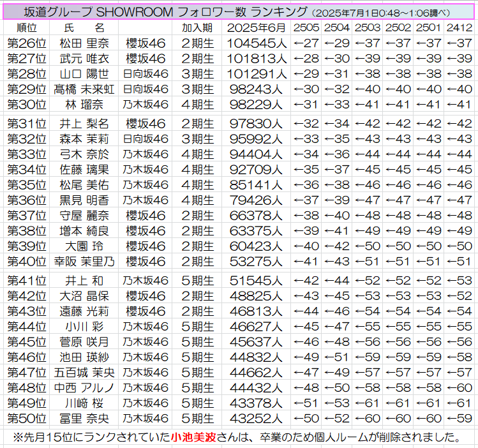The height and width of the screenshot is (448, 478).
Task: Select the cell 44432人
Action: (x=256, y=387)
